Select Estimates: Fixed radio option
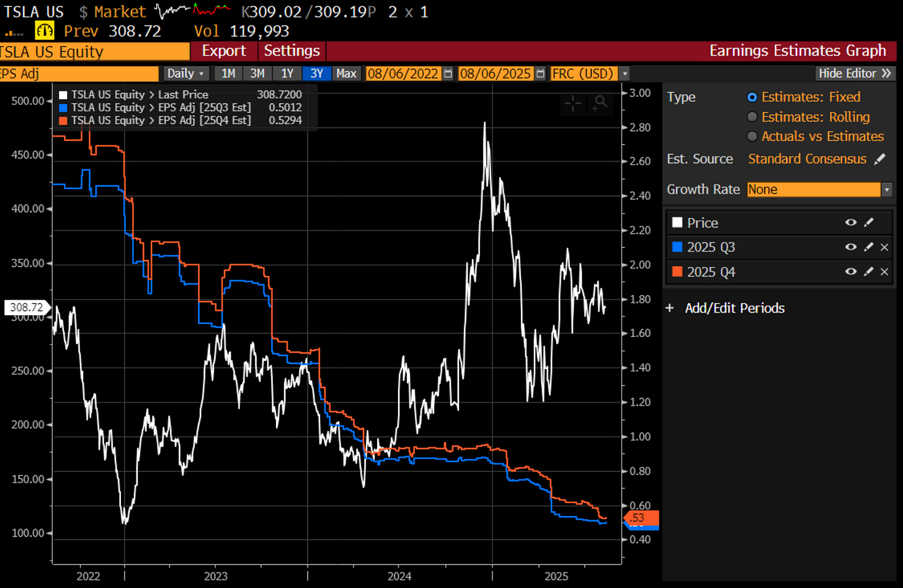Viewport: 903px width, 588px height. click(x=752, y=97)
